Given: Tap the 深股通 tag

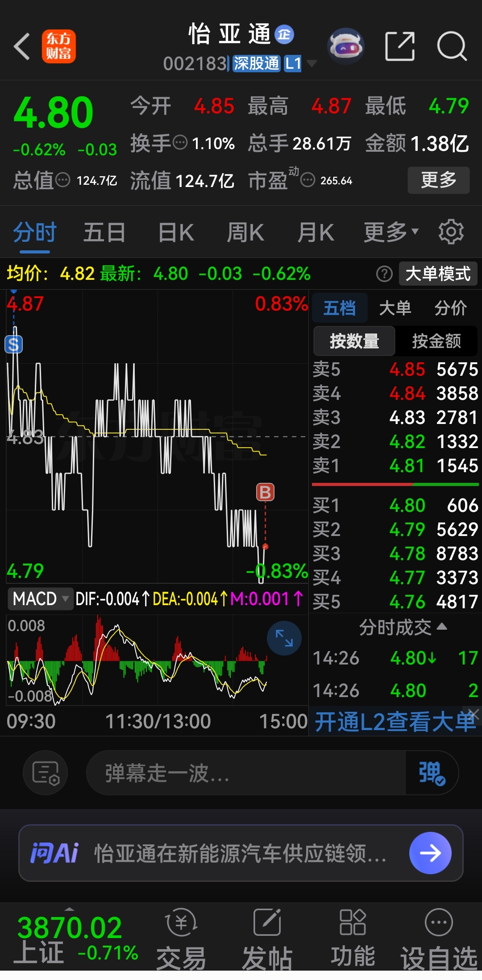Looking at the screenshot, I should point(256,63).
